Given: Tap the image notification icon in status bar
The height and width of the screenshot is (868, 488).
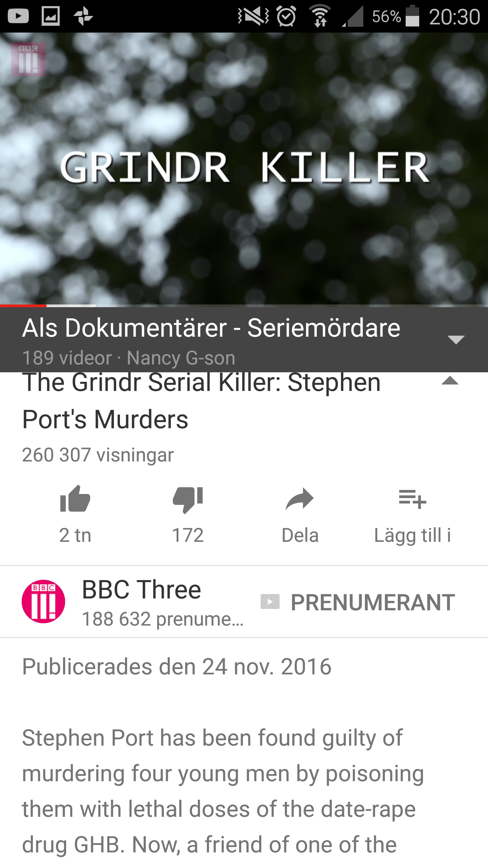Looking at the screenshot, I should (x=51, y=16).
